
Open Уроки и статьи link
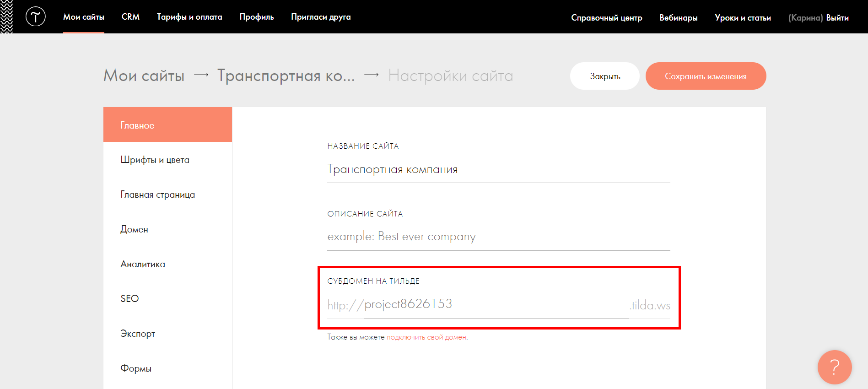(x=743, y=18)
